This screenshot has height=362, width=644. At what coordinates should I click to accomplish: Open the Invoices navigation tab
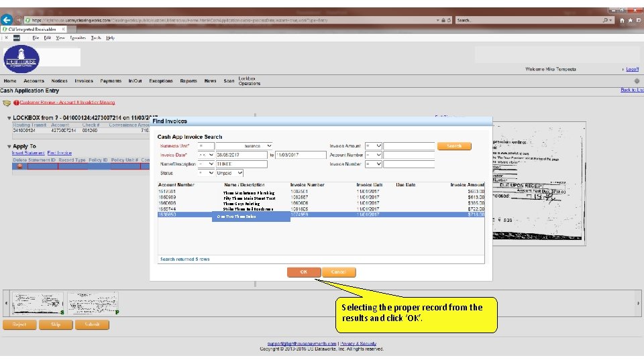(x=84, y=81)
